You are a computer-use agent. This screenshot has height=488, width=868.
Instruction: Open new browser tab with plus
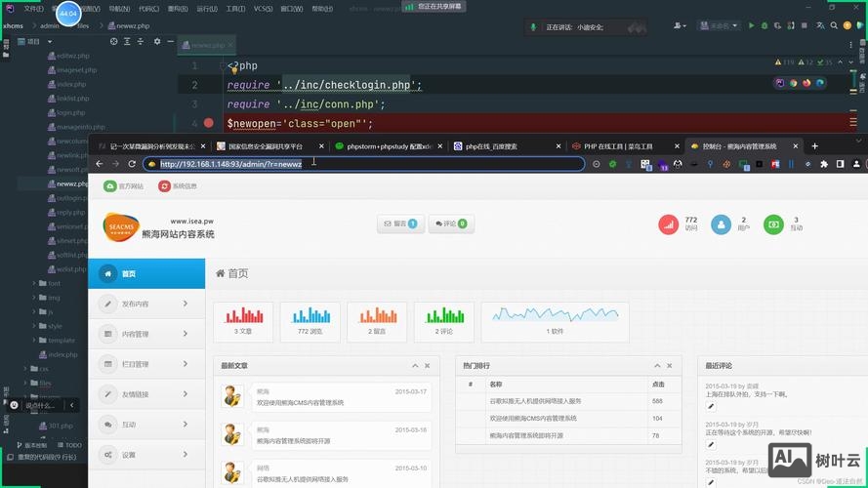[x=814, y=146]
